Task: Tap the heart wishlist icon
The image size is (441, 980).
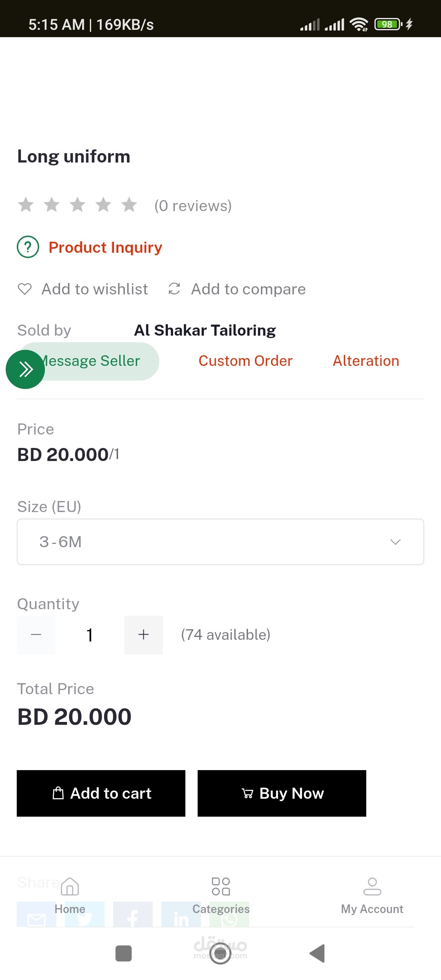Action: [24, 289]
